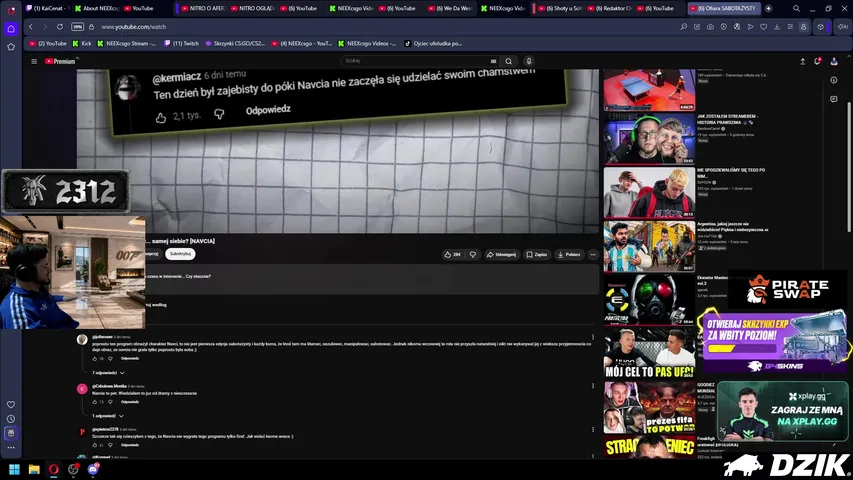853x480 pixels.
Task: Save the video with Zapisz button
Action: pyautogui.click(x=537, y=254)
